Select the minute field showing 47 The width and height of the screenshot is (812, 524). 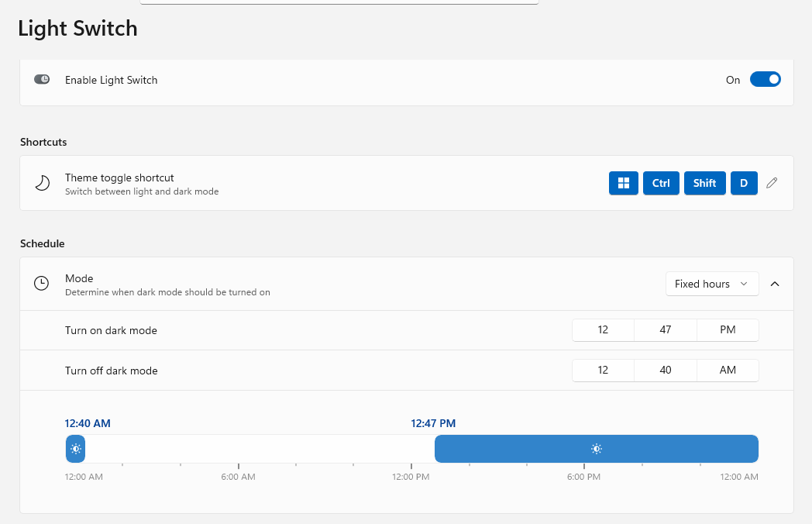pos(666,330)
